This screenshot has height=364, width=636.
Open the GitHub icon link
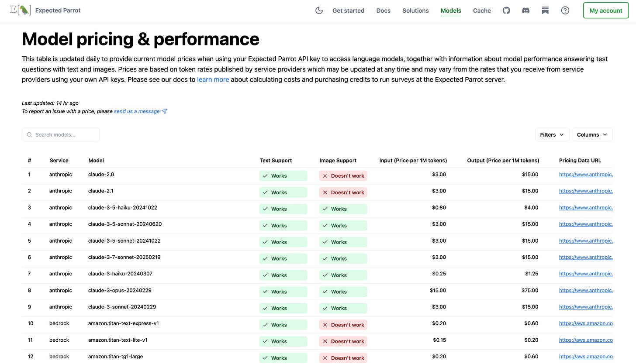tap(506, 10)
